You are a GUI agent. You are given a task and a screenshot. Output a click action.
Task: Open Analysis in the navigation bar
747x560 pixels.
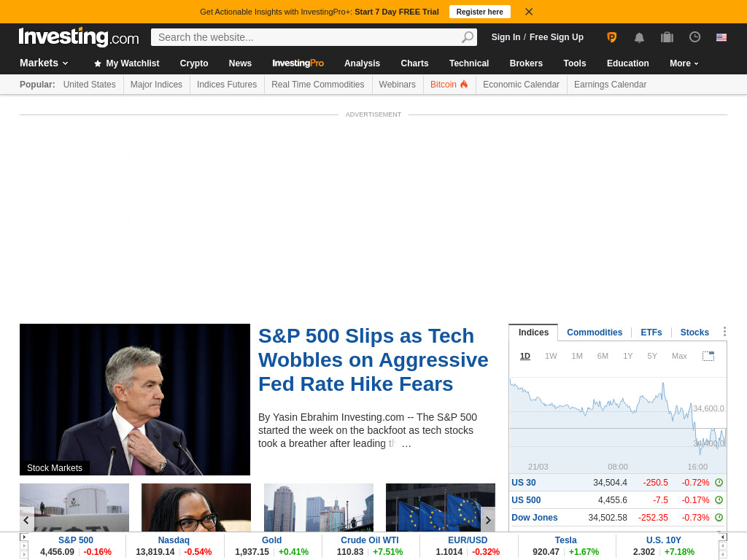(x=362, y=63)
